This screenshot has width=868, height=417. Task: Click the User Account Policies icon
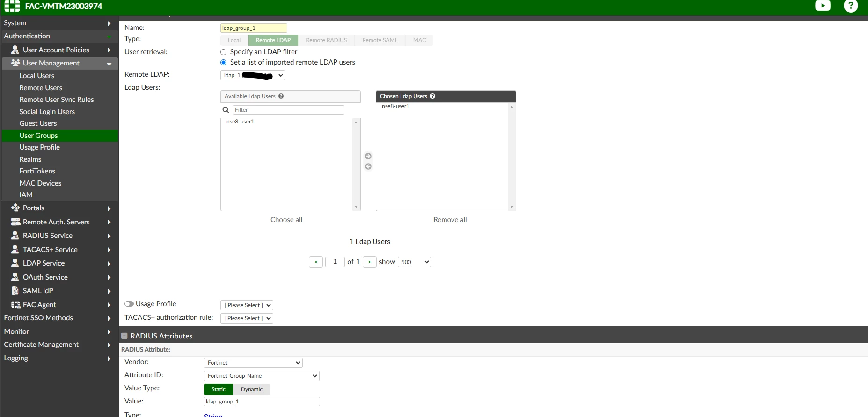click(15, 50)
